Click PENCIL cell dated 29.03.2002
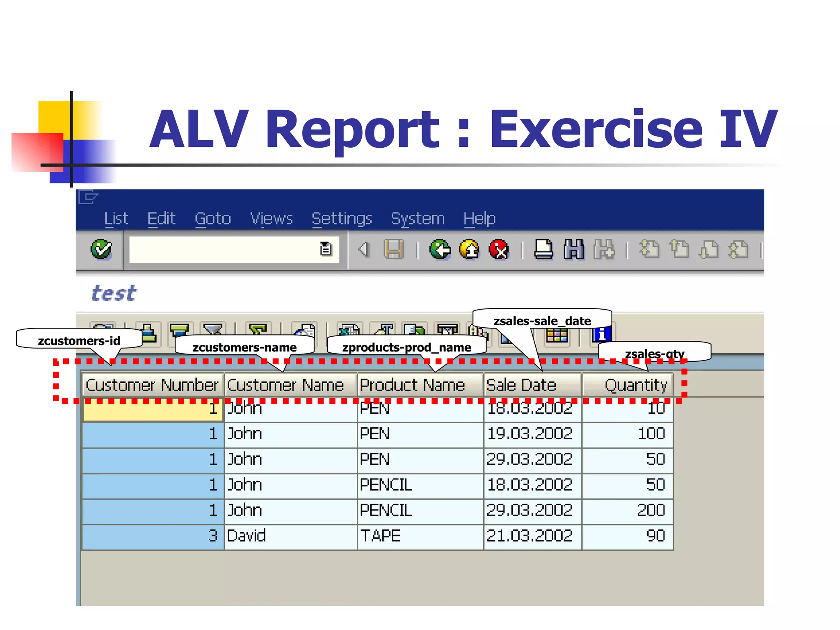Screen dimensions: 840x630 coord(420,511)
